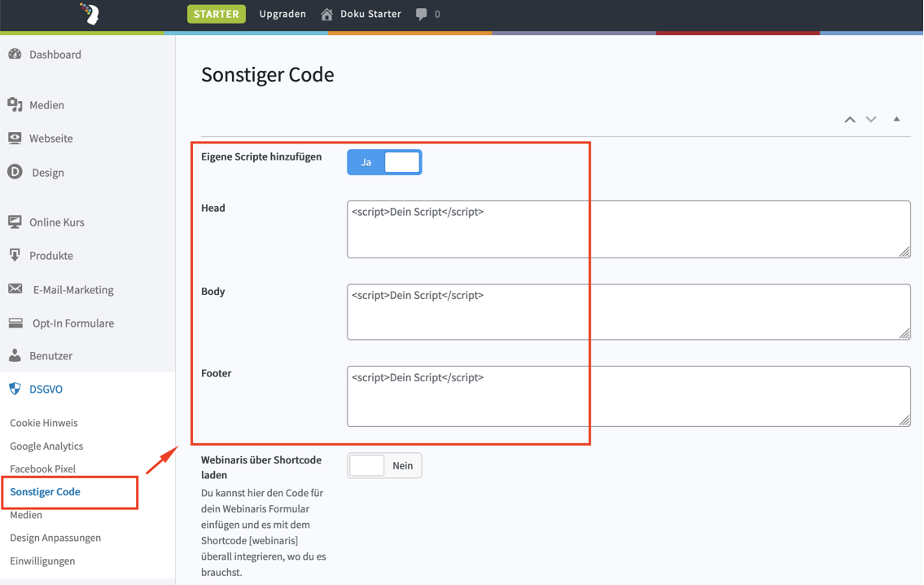924x585 pixels.
Task: Click the Online Kurs screen icon
Action: click(x=15, y=222)
